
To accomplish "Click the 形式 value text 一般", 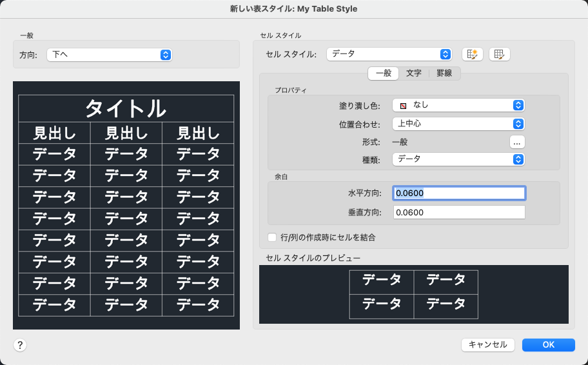I will pos(400,142).
